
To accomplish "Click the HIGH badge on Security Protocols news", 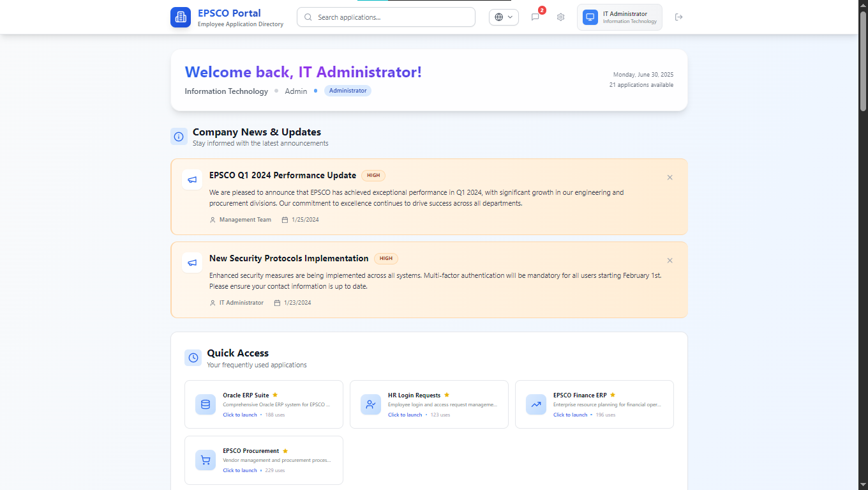I will point(386,258).
